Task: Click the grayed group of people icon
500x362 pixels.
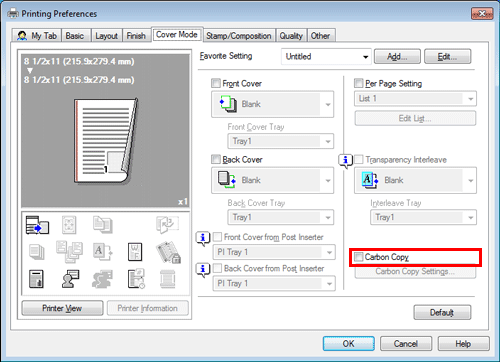Action: (x=102, y=279)
